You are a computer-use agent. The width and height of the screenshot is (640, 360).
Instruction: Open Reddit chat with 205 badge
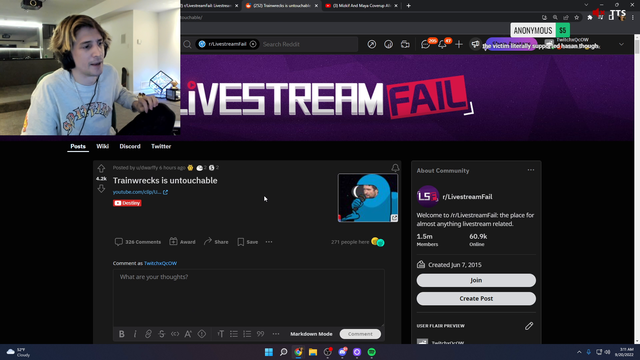coord(426,44)
